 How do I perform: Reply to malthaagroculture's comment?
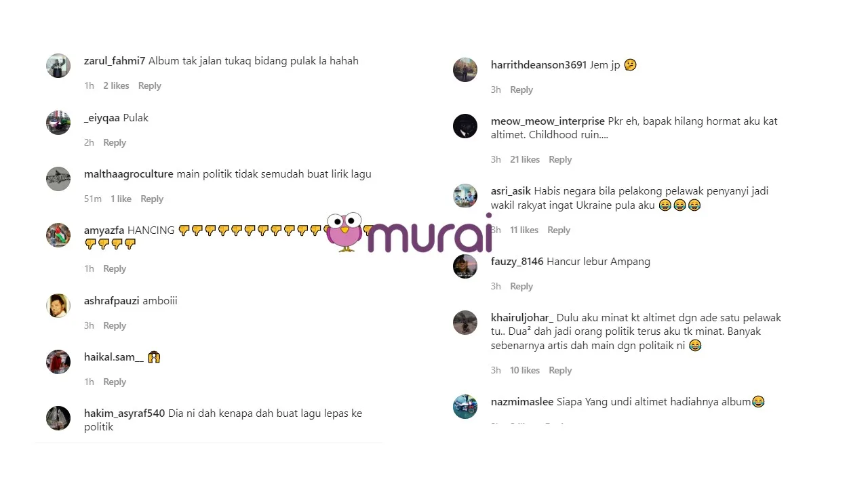click(x=152, y=199)
